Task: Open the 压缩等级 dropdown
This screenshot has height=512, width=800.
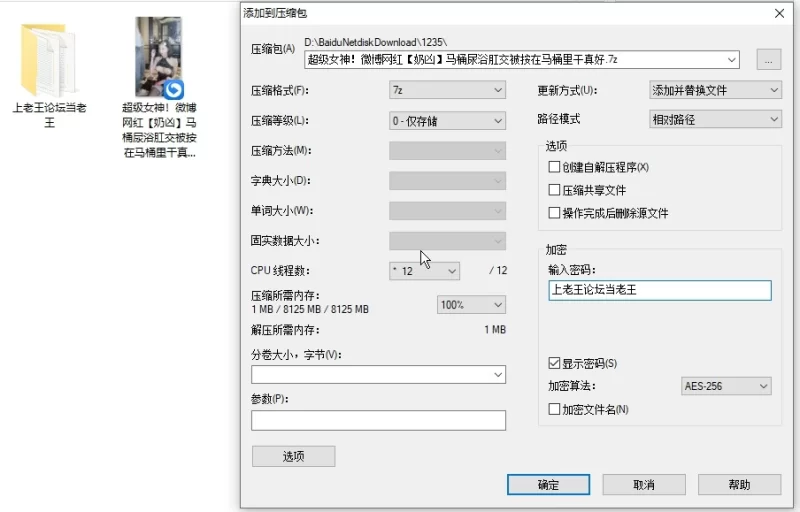Action: coord(447,121)
